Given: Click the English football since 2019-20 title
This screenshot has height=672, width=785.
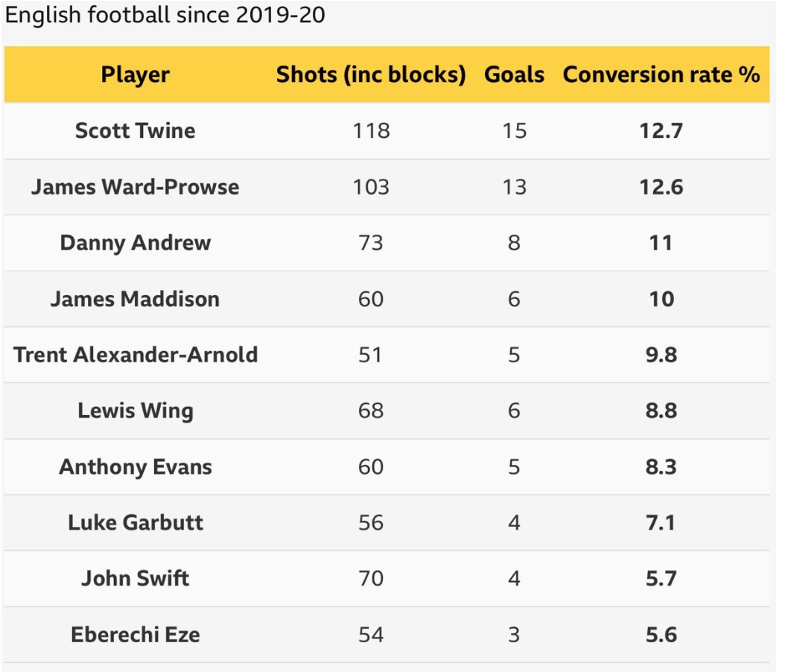Looking at the screenshot, I should click(x=165, y=15).
